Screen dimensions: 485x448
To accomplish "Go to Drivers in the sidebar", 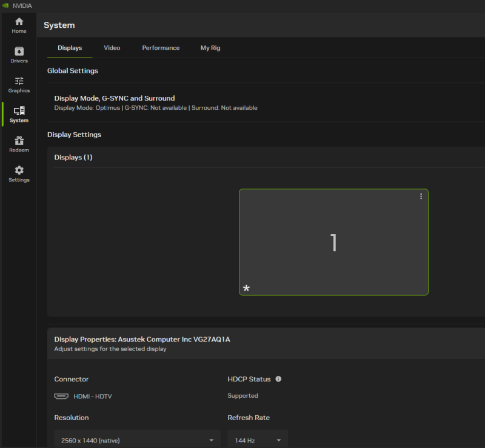I will [19, 55].
